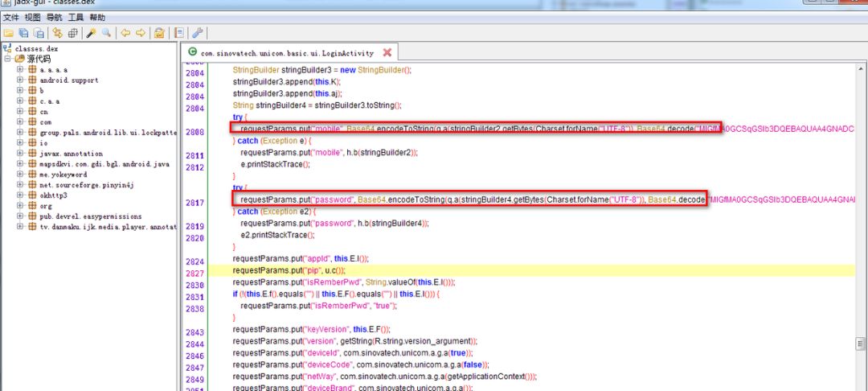
Task: Toggle sync with editor button
Action: click(x=57, y=33)
